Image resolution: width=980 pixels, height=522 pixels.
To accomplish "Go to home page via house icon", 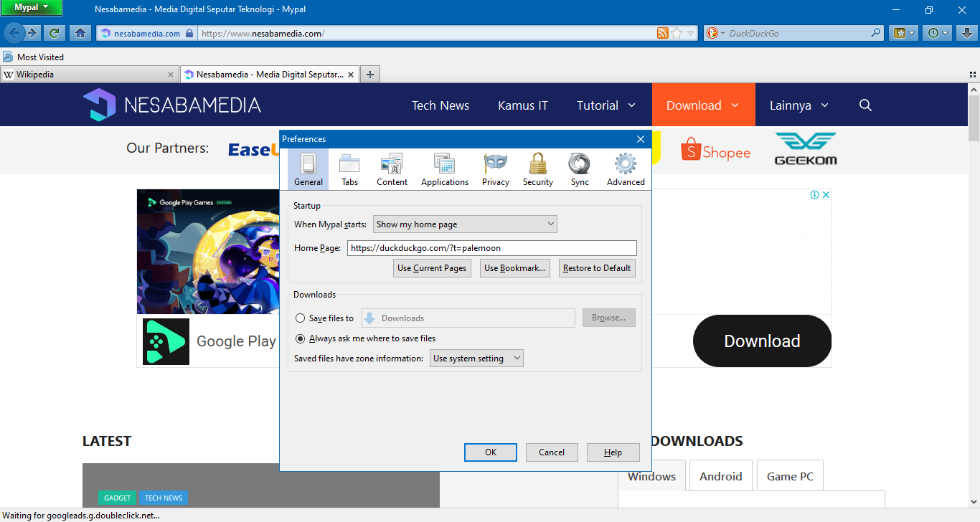I will point(80,33).
